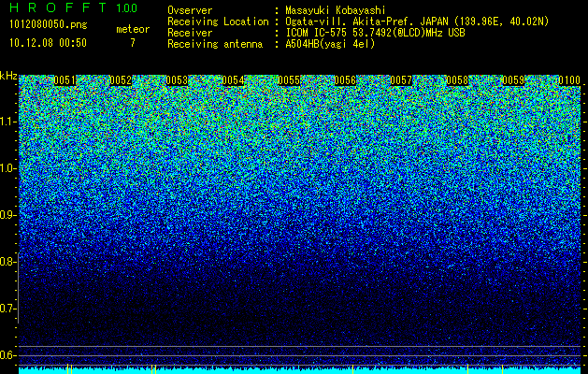
Task: Click the Receiver field label
Action: click(x=190, y=33)
